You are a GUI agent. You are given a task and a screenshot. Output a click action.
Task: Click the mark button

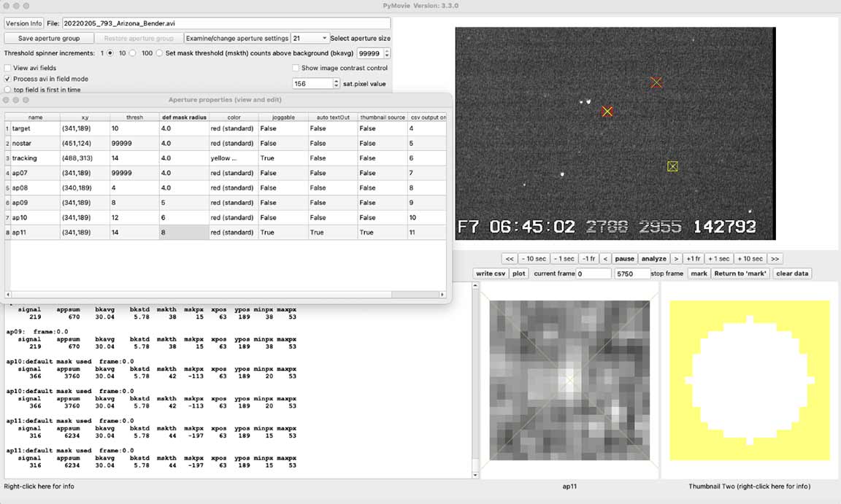point(699,274)
